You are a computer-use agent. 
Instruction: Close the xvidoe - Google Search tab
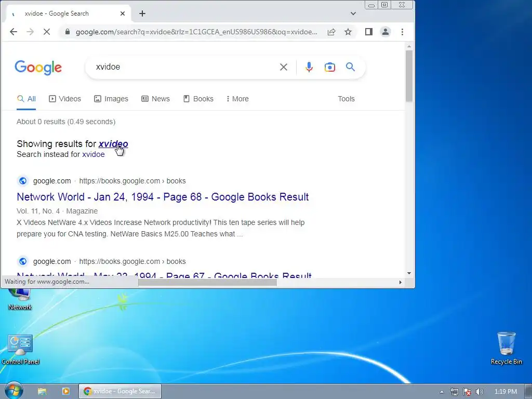tap(123, 14)
